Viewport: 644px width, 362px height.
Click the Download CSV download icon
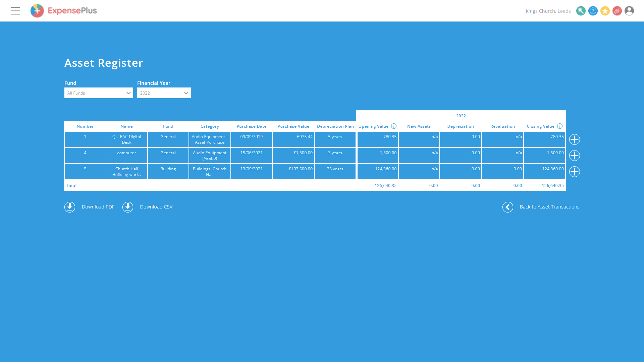coord(128,207)
